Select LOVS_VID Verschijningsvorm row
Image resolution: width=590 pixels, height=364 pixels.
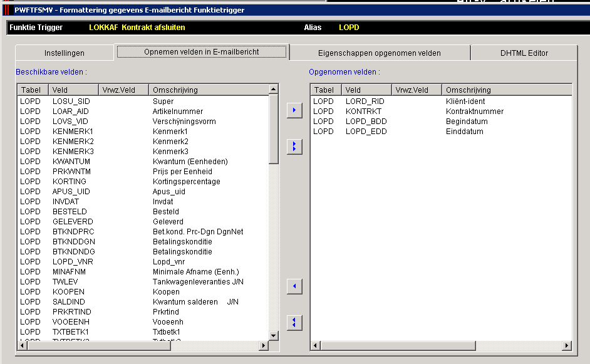coord(143,121)
